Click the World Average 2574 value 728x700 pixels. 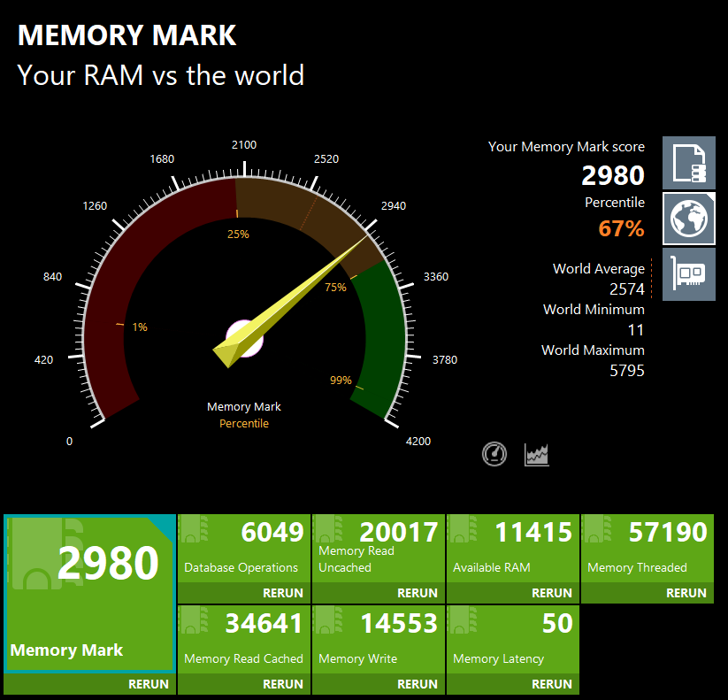(x=627, y=288)
